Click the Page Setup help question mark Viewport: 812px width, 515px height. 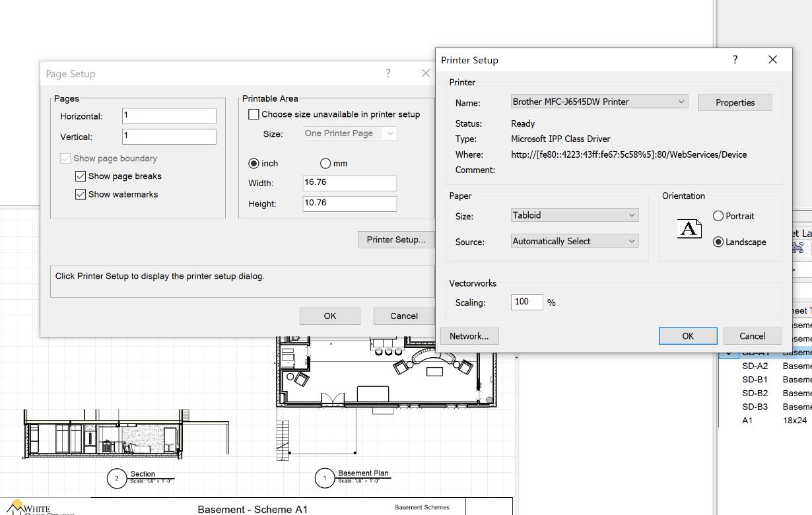point(388,73)
